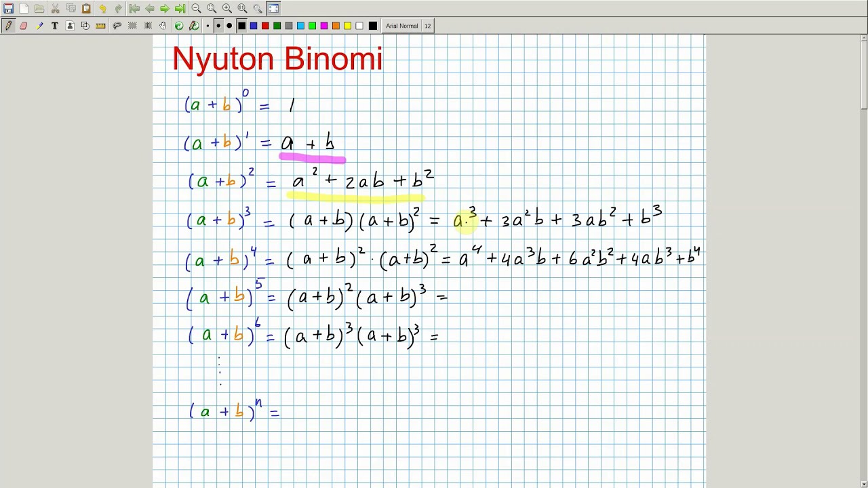The height and width of the screenshot is (488, 868).
Task: Open a file with the folder icon
Action: (x=39, y=9)
